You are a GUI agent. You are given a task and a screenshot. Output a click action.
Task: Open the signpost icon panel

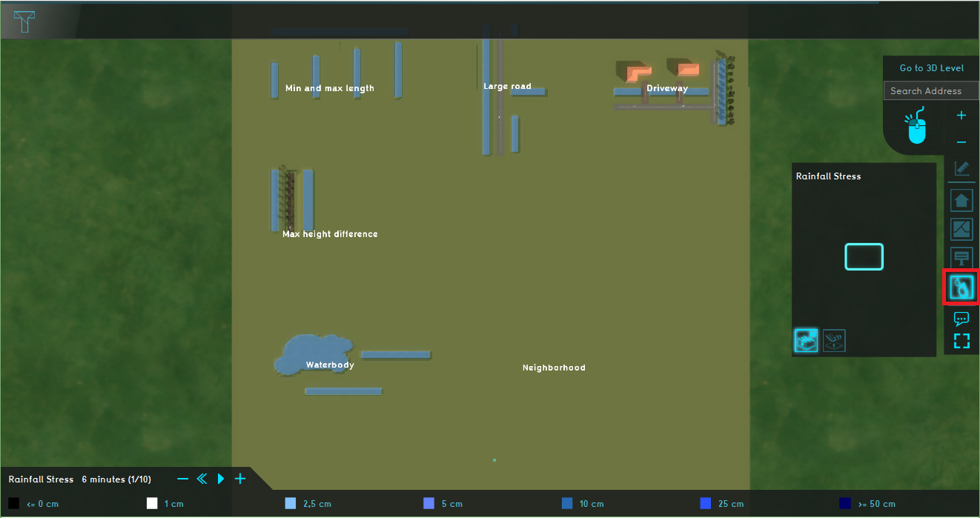[x=961, y=259]
